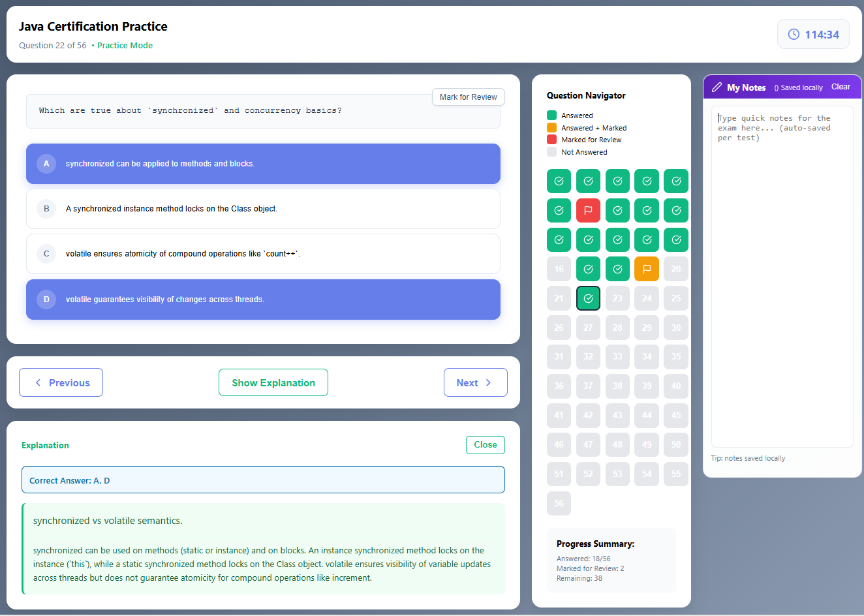Go to answered question 15 tile
The height and width of the screenshot is (616, 864).
pos(676,239)
